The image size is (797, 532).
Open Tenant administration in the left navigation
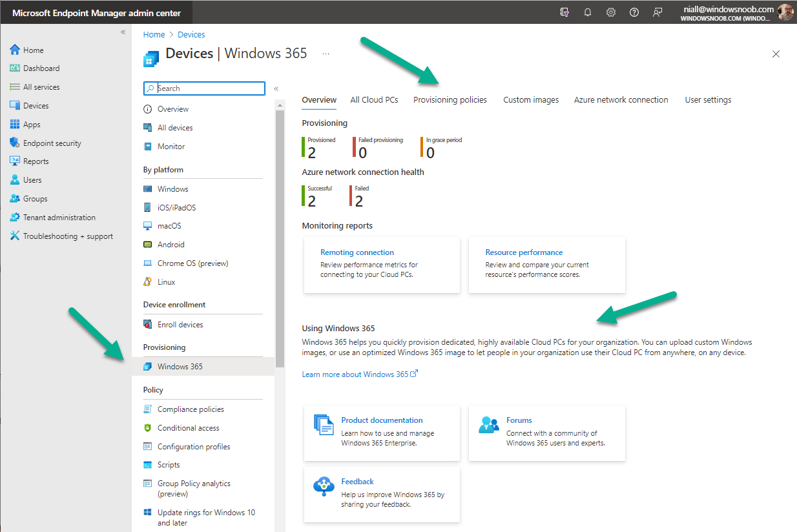[x=52, y=218]
